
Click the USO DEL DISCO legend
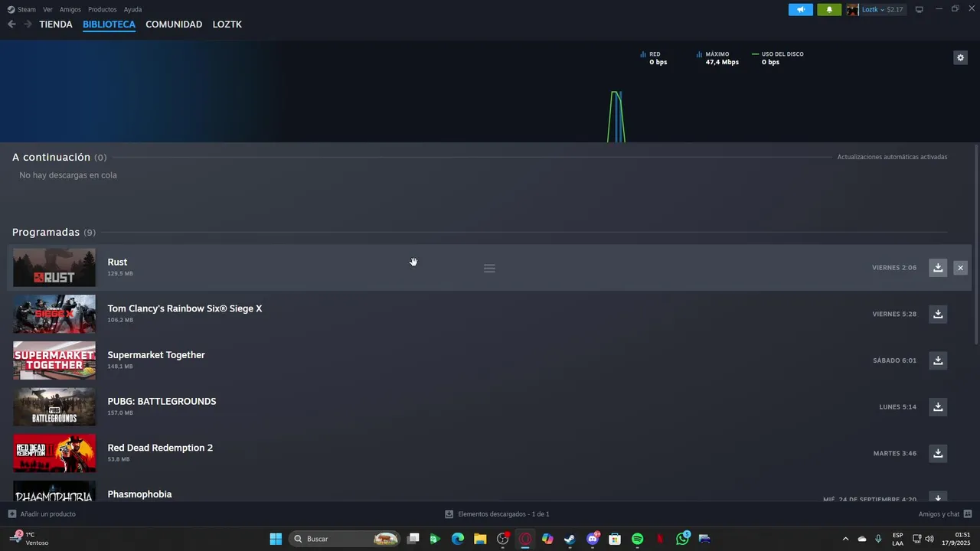[x=778, y=58]
